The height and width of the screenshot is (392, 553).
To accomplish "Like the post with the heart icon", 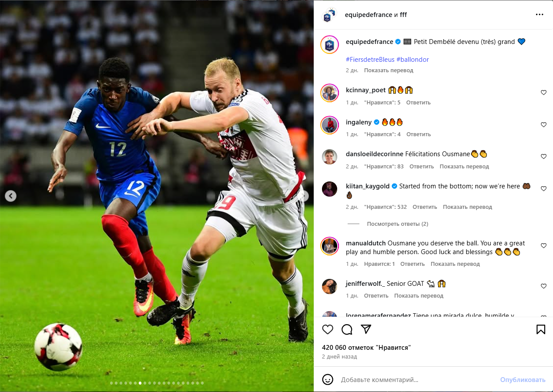I will pos(328,329).
